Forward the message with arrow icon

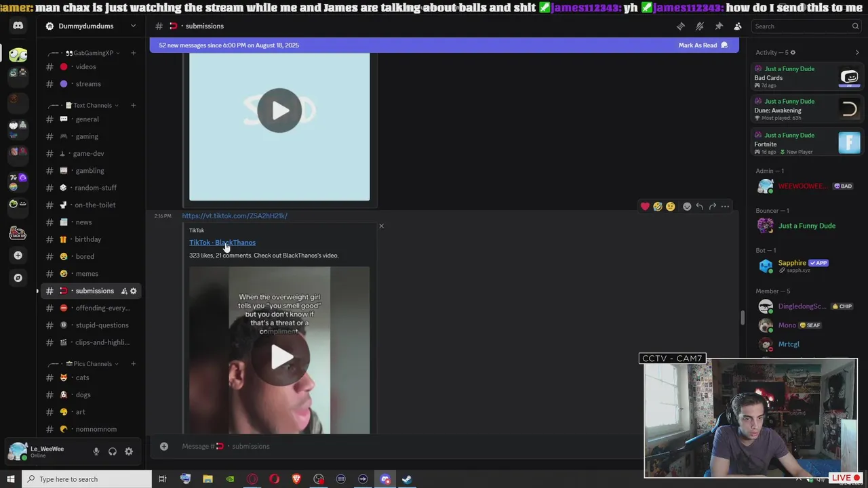(713, 207)
